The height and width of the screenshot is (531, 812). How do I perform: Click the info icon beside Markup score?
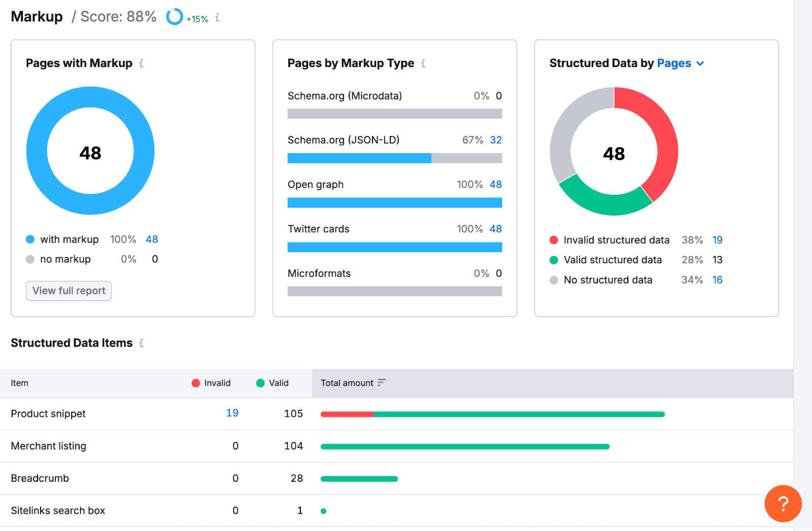pos(217,18)
